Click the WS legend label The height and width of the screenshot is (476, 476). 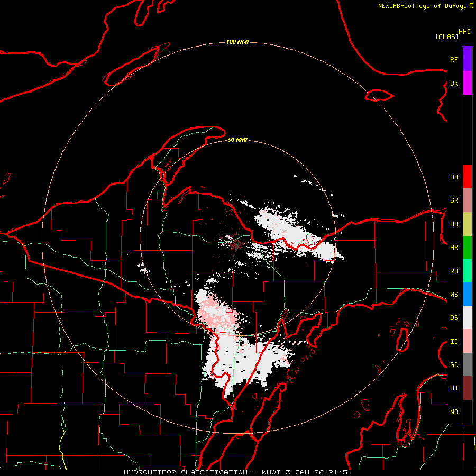pyautogui.click(x=454, y=295)
